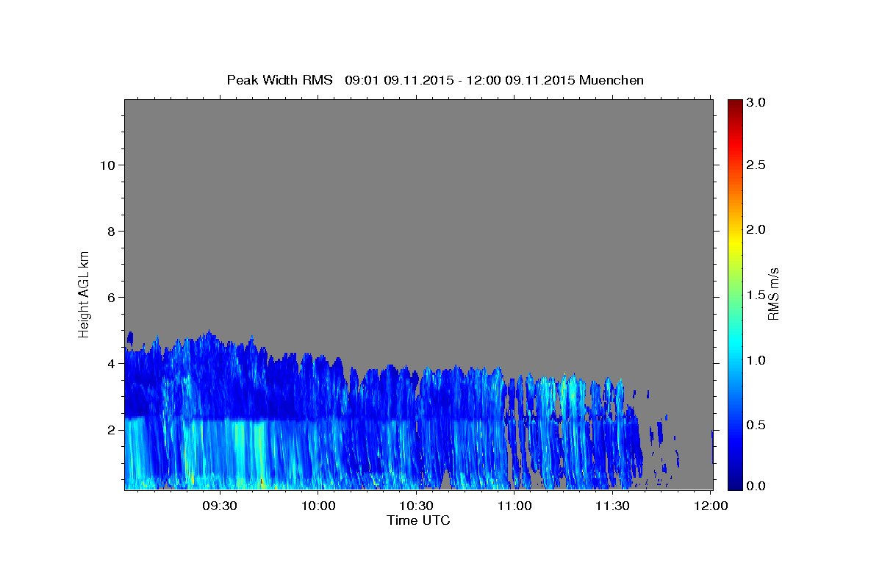Click the "Time UTC" axis label
Image resolution: width=882 pixels, height=588 pixels.
418,520
